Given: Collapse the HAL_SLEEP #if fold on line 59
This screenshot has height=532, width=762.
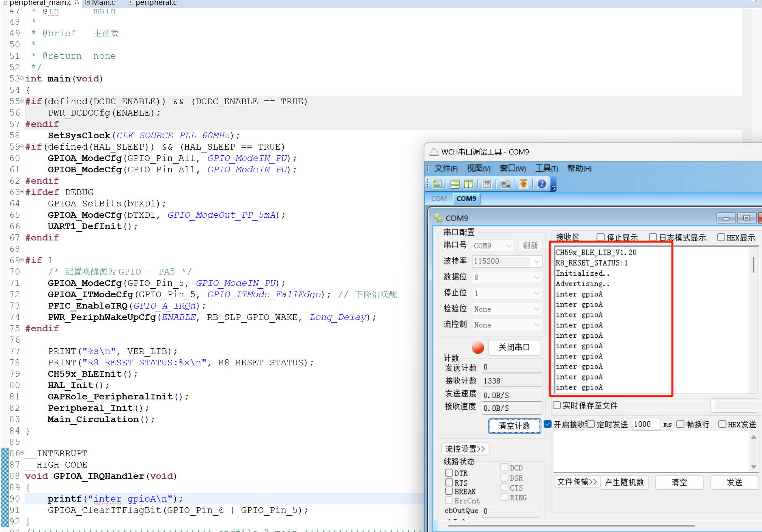Looking at the screenshot, I should pos(22,146).
